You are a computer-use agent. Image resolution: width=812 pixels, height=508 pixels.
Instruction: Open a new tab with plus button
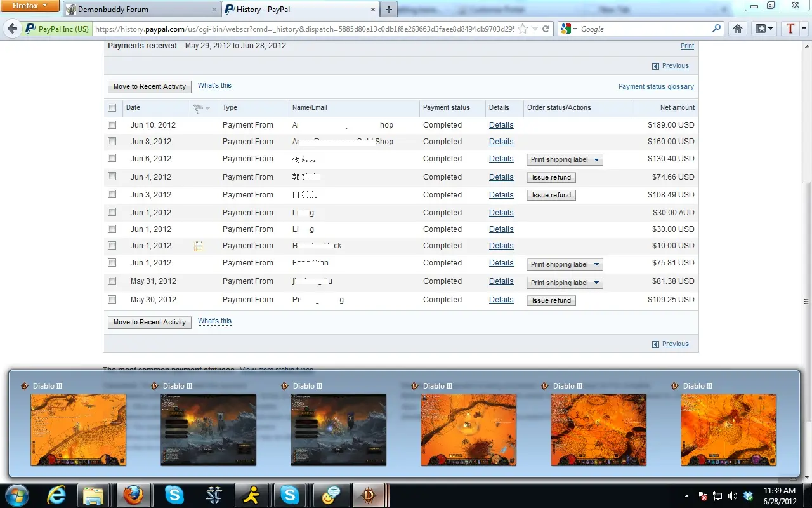pyautogui.click(x=388, y=10)
